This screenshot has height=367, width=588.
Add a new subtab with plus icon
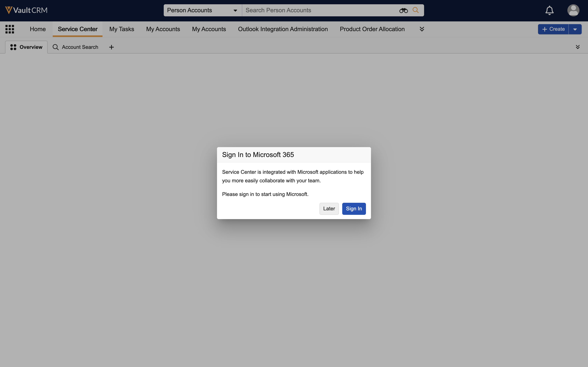111,47
